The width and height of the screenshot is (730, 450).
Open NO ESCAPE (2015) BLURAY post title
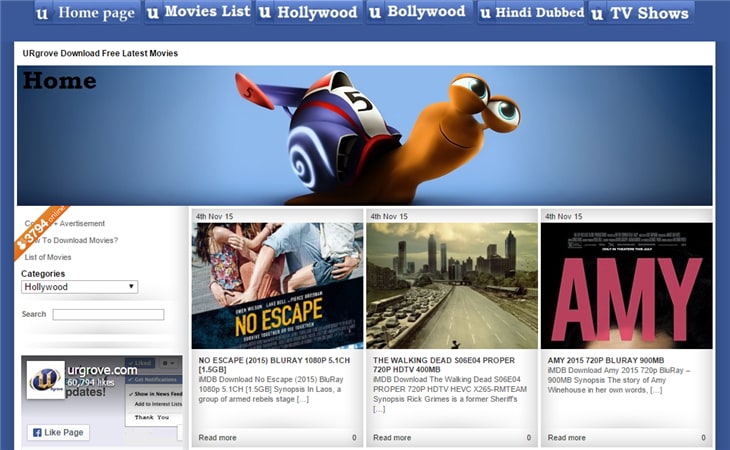click(274, 364)
